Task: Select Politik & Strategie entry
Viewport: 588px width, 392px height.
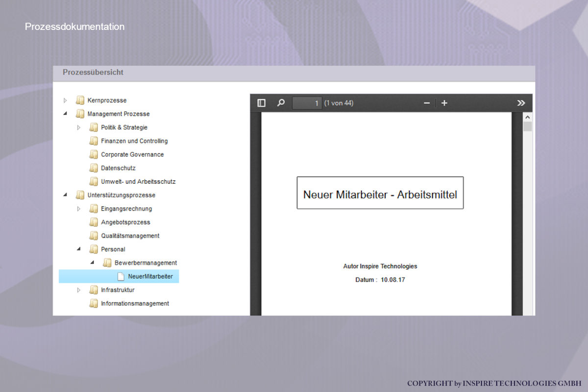Action: 124,127
